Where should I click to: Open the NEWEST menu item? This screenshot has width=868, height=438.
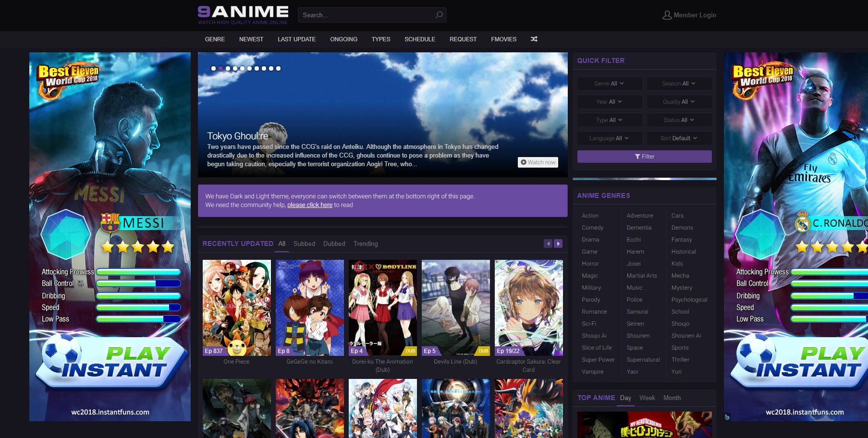pos(251,39)
